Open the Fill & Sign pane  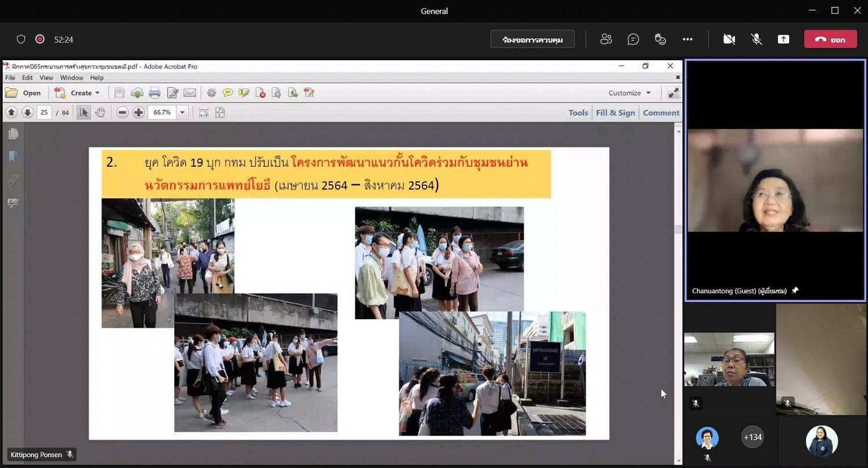[615, 113]
